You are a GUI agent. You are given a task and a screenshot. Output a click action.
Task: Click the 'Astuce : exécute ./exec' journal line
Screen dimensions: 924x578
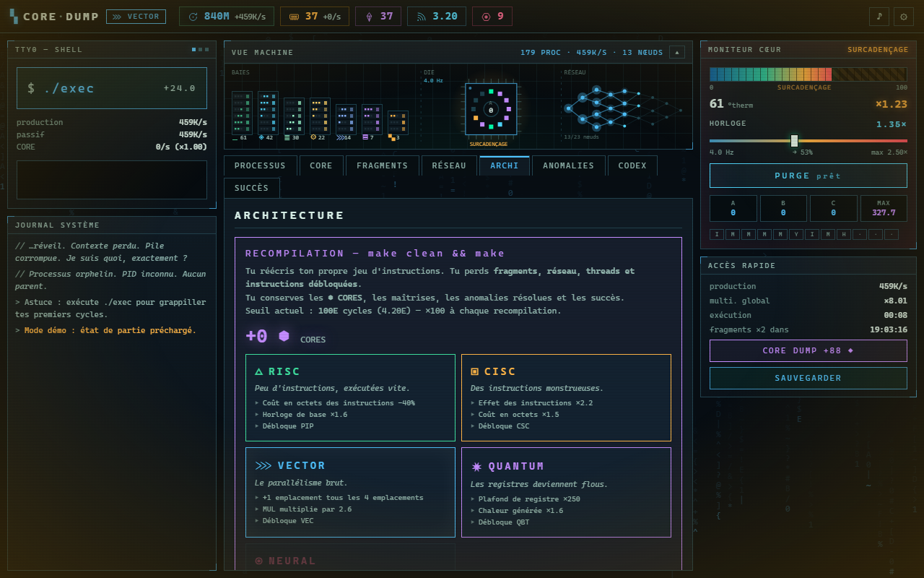coord(111,308)
